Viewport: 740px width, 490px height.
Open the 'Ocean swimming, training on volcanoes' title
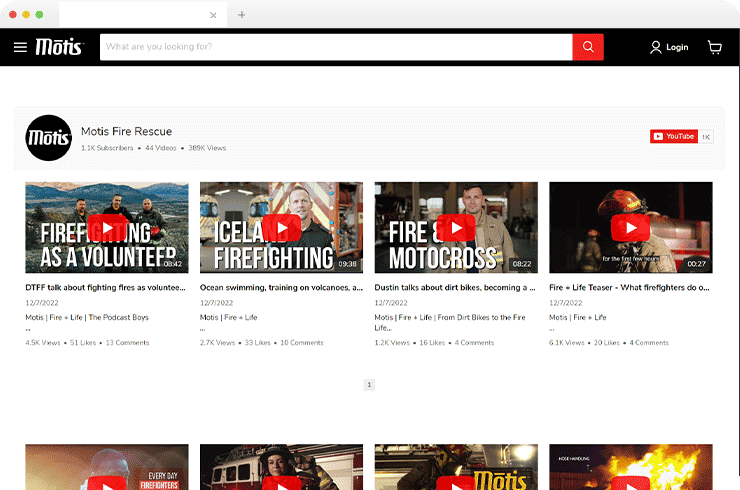[x=280, y=287]
